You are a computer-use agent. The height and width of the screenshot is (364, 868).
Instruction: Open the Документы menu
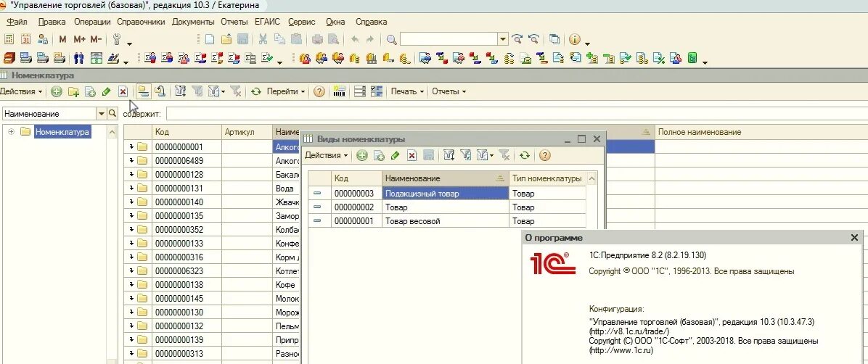[193, 22]
